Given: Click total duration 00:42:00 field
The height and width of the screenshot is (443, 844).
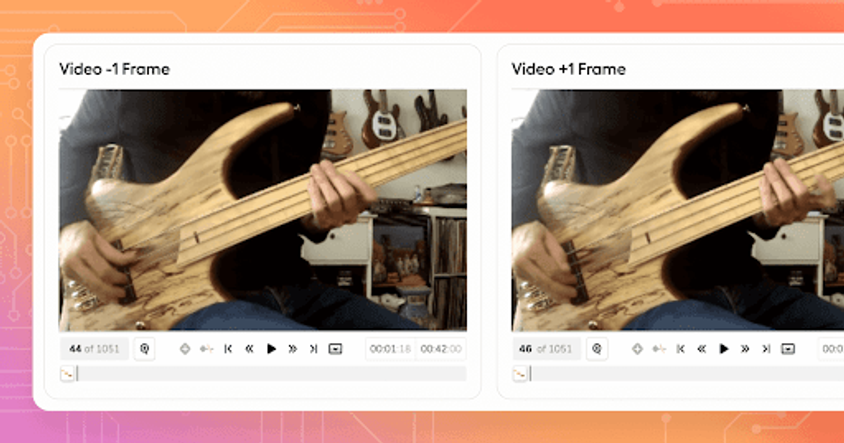Looking at the screenshot, I should pyautogui.click(x=441, y=349).
